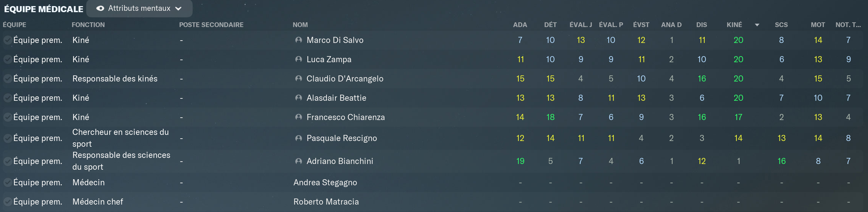Open Andrea Stegagno's profile
The width and height of the screenshot is (868, 212).
[x=325, y=182]
